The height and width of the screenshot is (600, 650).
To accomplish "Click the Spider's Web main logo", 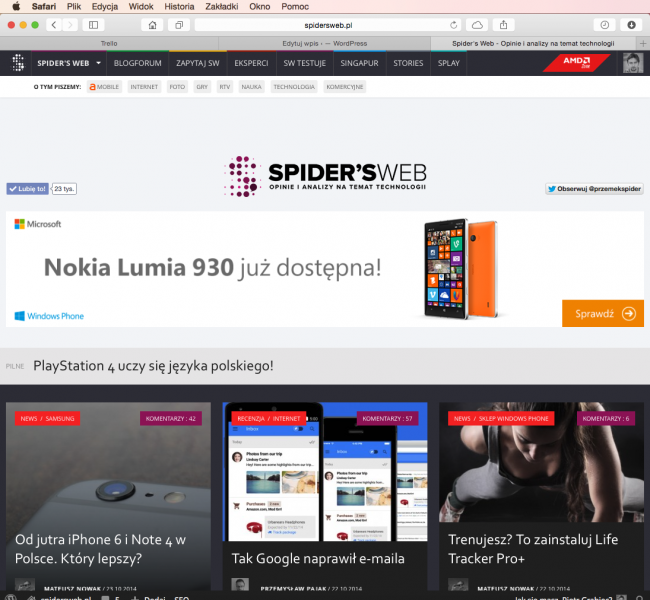I will 325,176.
